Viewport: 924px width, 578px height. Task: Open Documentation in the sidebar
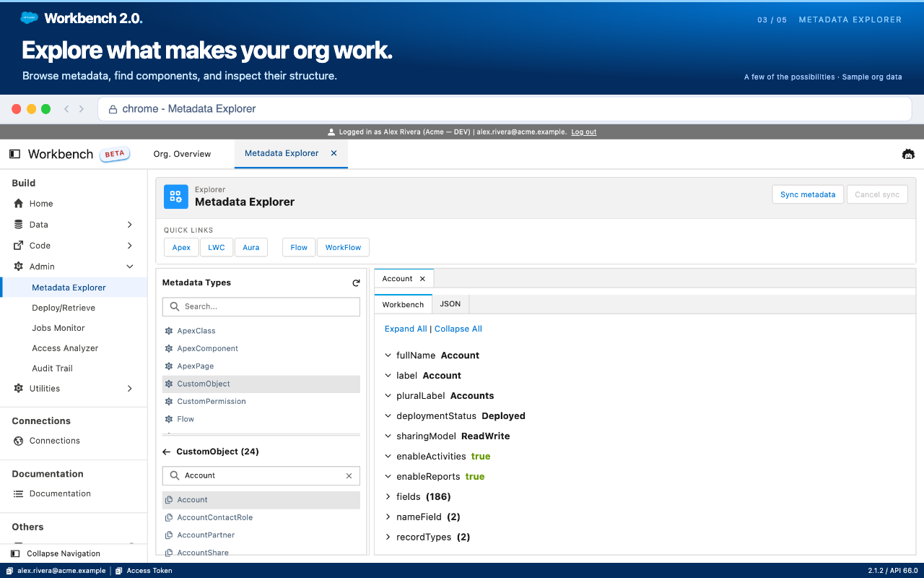click(74, 494)
